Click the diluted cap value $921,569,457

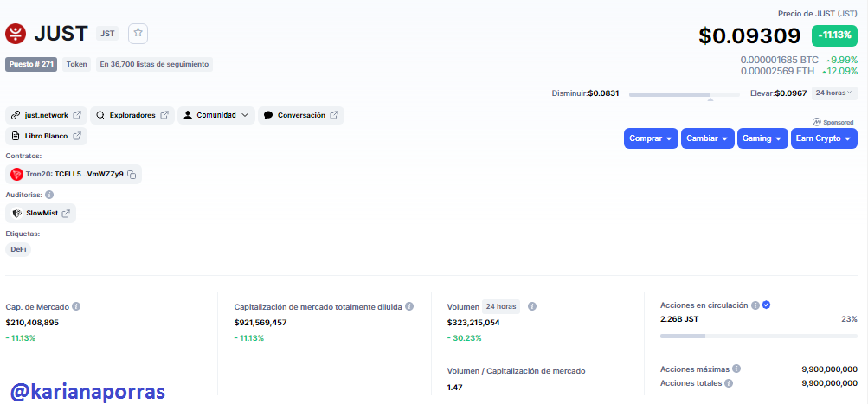[260, 323]
